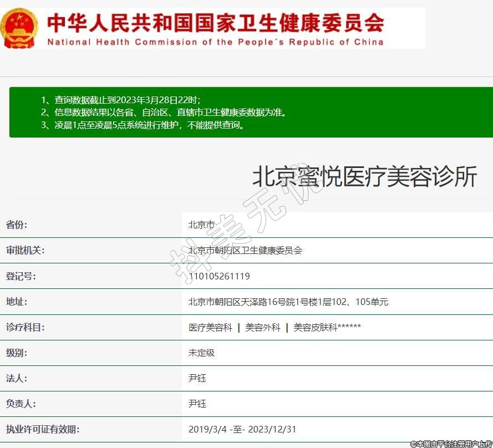Click the 美容外科 department entry
Image resolution: width=493 pixels, height=448 pixels.
263,328
